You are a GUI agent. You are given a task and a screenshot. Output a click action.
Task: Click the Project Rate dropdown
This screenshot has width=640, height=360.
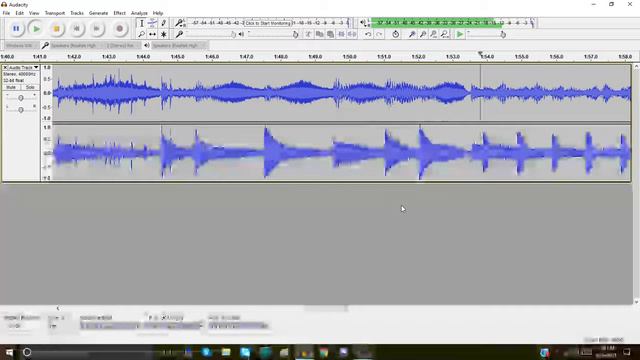tap(19, 326)
